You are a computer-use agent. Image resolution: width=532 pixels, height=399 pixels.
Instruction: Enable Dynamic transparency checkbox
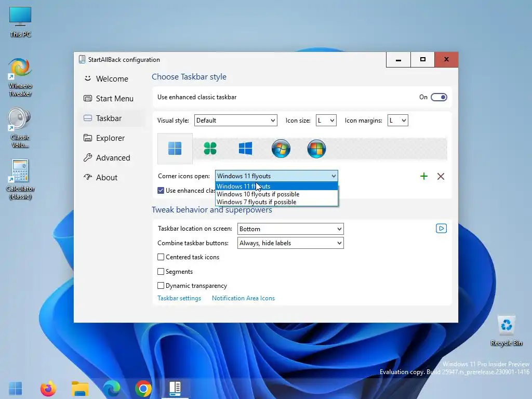[x=161, y=286]
